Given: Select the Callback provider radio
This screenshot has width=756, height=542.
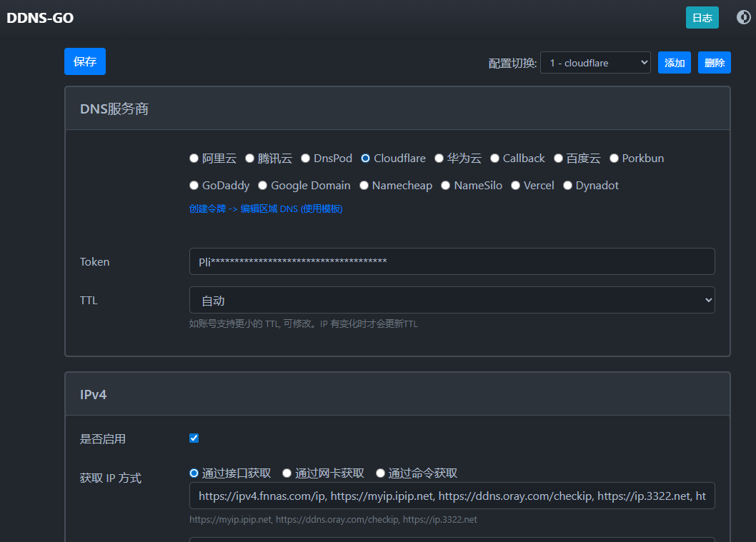Looking at the screenshot, I should coord(494,158).
